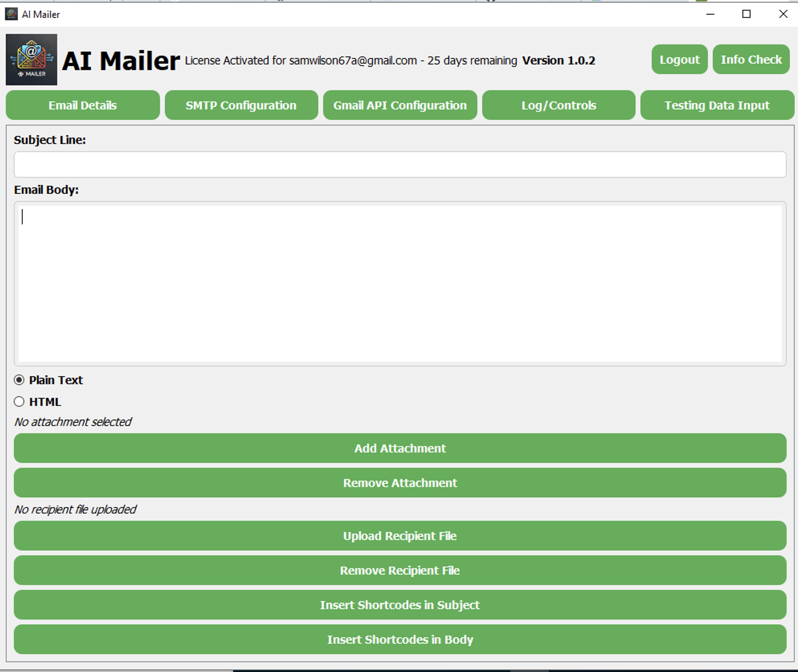
Task: Open the Email Details tab
Action: click(x=83, y=105)
